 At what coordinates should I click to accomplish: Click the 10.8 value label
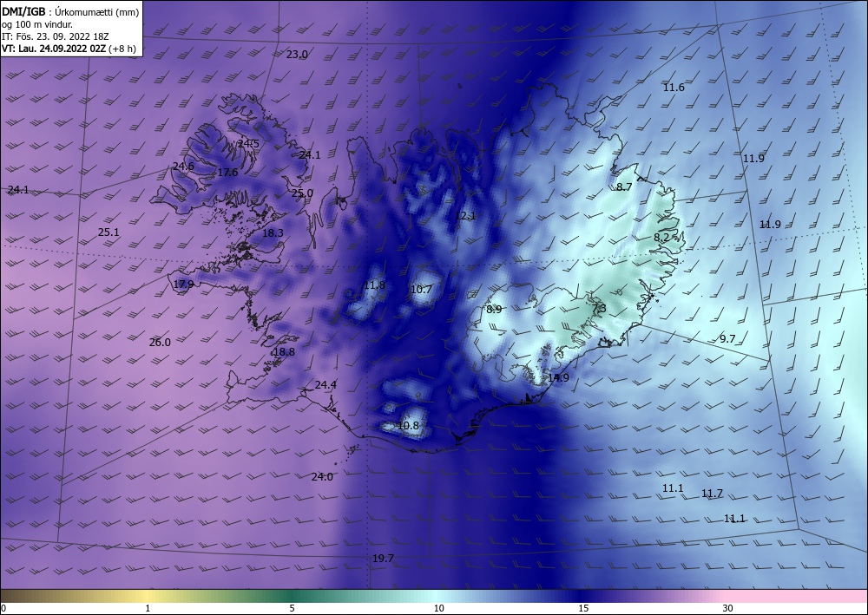coord(408,426)
